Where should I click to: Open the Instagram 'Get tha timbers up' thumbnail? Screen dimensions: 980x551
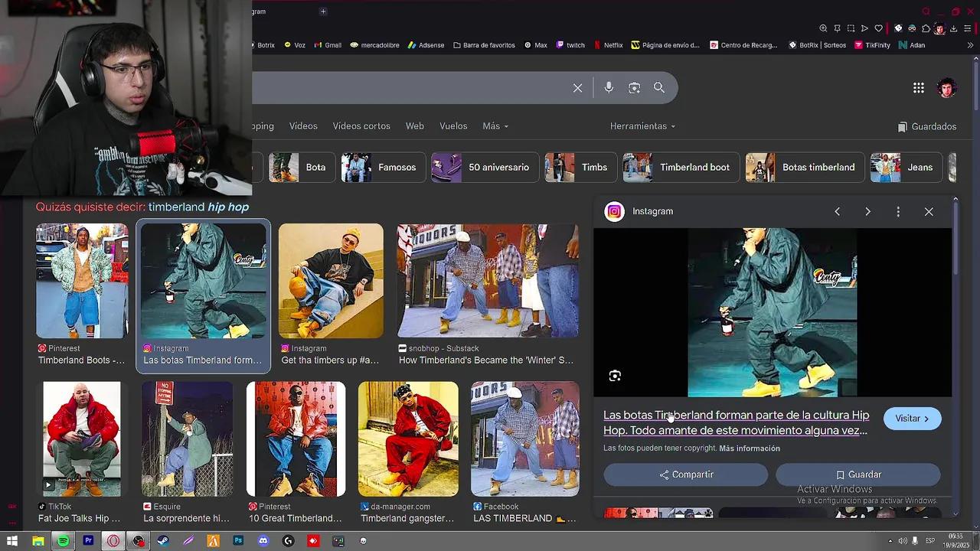[x=331, y=281]
